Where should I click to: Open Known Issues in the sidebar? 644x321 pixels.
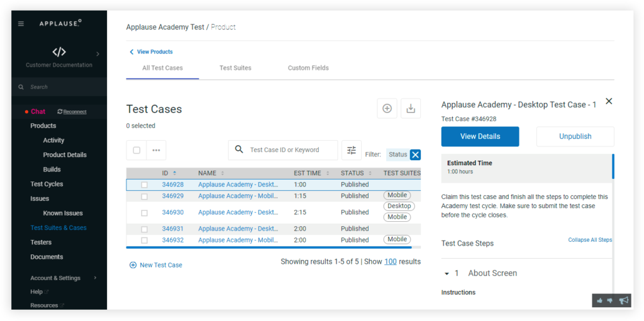tap(63, 213)
